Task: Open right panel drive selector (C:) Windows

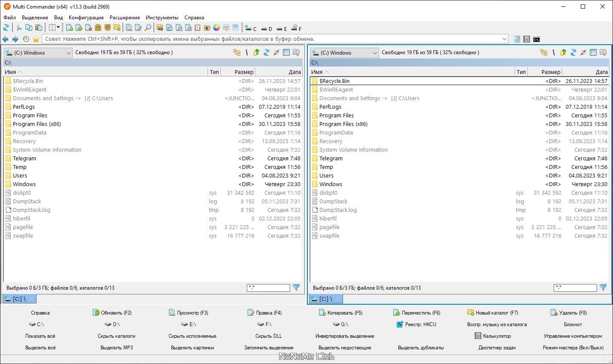Action: 345,53
